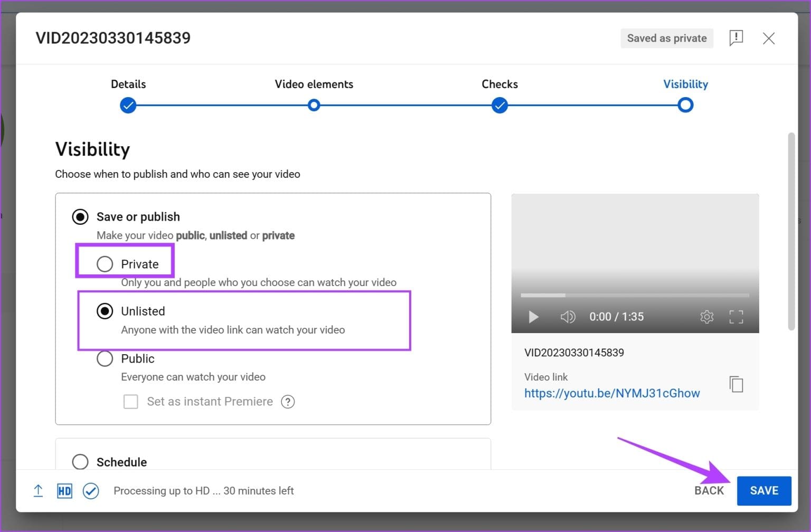Choose the Private visibility option

click(x=105, y=264)
